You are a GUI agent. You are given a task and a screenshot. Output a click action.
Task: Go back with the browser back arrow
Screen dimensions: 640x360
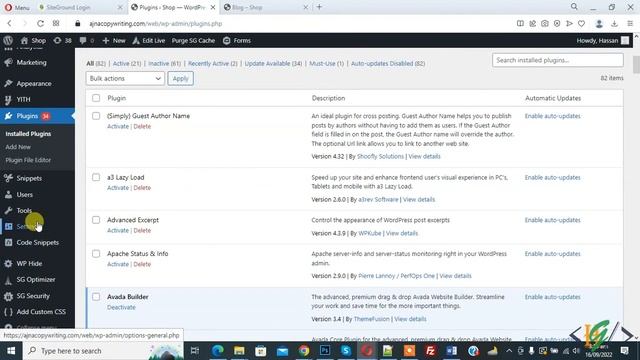(9, 23)
